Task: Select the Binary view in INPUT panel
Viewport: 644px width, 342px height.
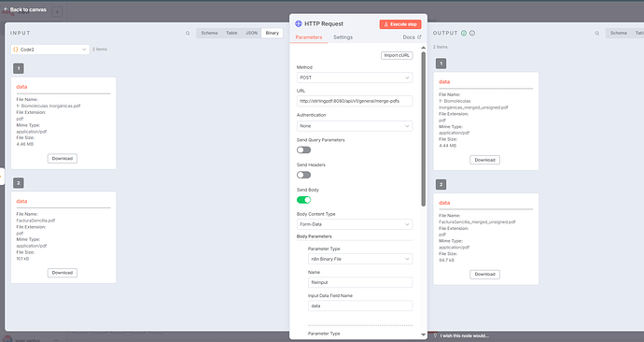Action: point(272,33)
